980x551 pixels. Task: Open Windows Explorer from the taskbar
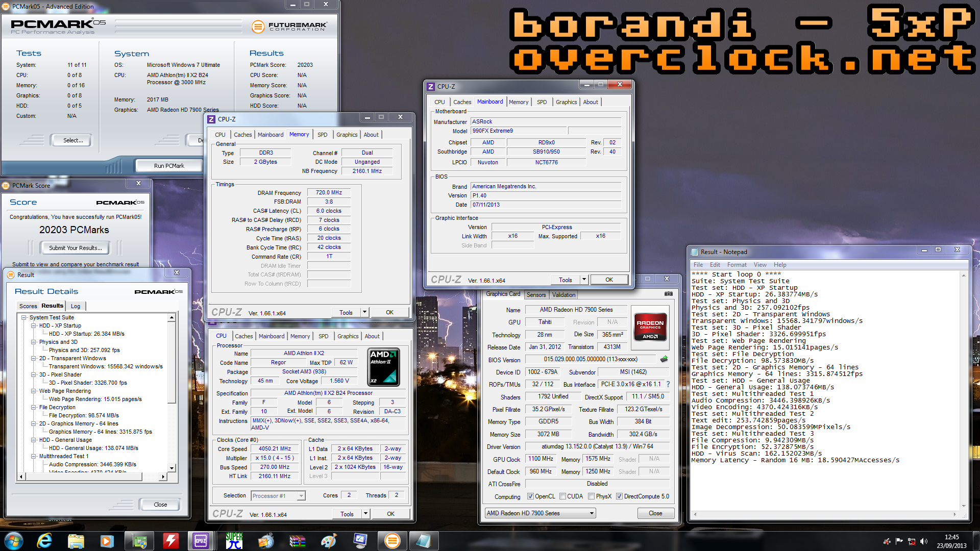coord(76,541)
